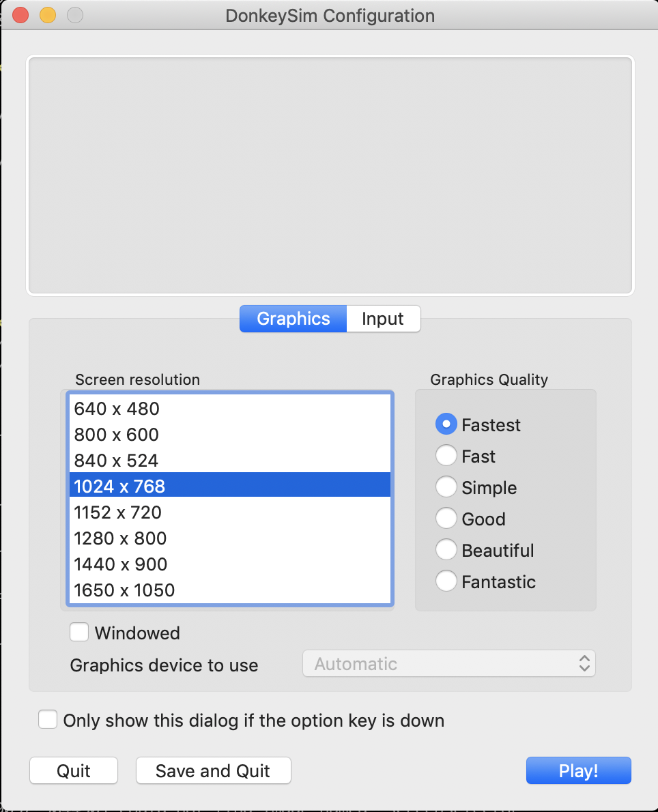Select 1152 x 720 resolution entry
The width and height of the screenshot is (658, 812).
[x=117, y=512]
